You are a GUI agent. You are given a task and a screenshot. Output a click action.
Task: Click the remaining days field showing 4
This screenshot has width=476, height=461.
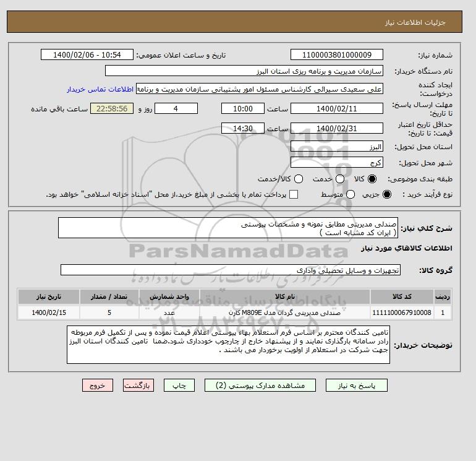click(x=176, y=108)
